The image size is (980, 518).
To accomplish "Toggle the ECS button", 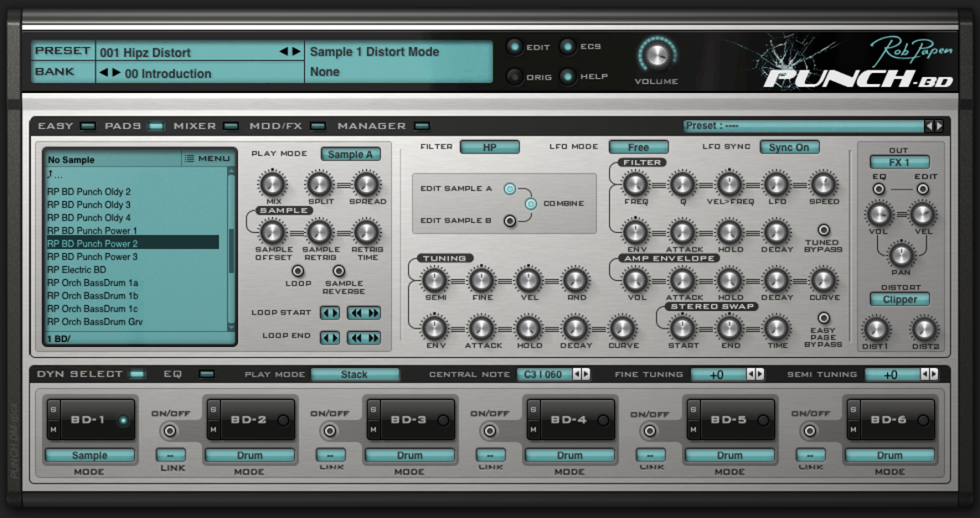I will (568, 46).
